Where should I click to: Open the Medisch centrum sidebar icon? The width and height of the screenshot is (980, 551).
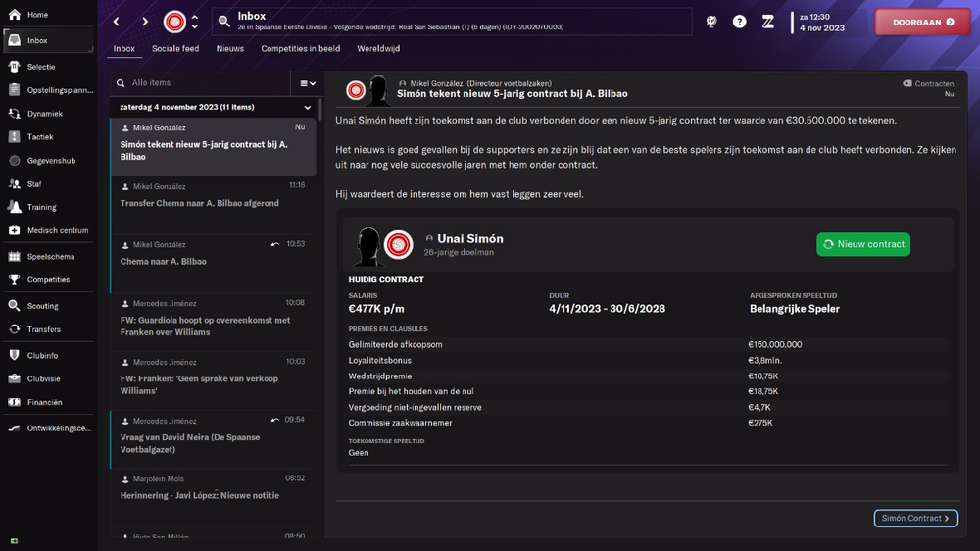[x=14, y=230]
